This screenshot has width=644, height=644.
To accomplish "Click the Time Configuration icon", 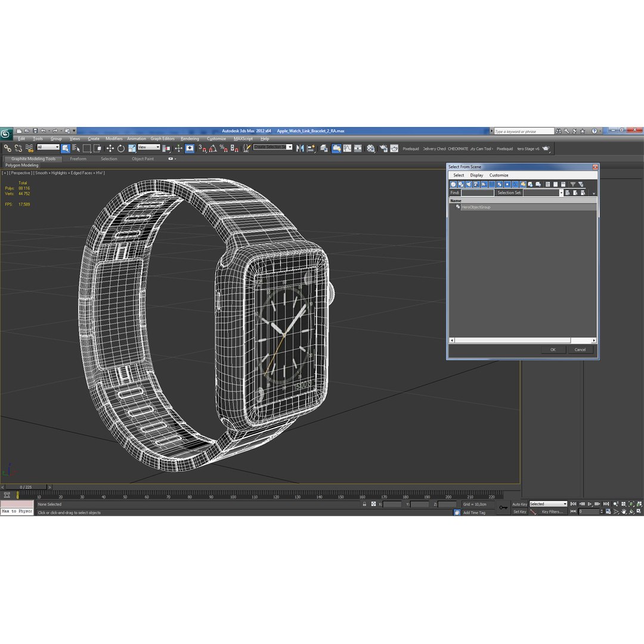I will click(608, 512).
